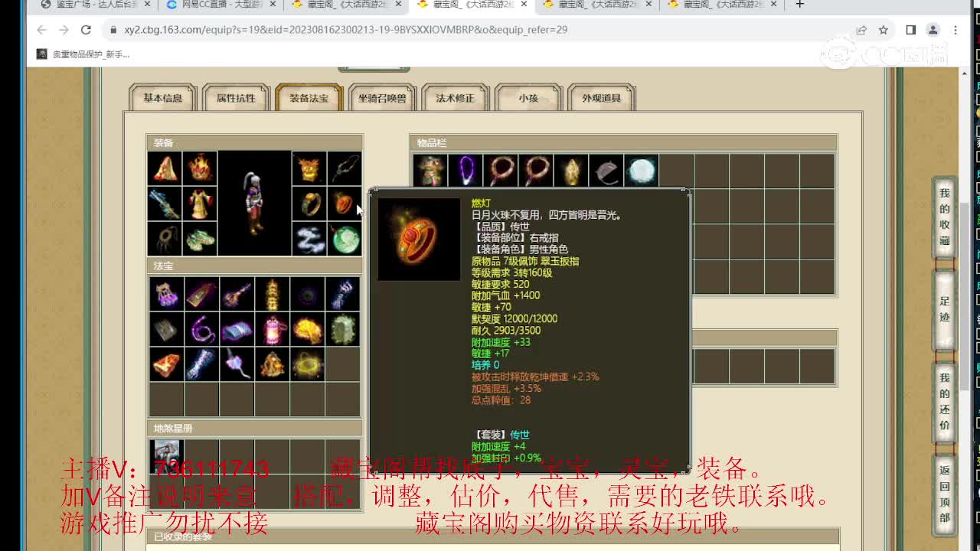Go back to previous page
The height and width of the screenshot is (551, 980).
(42, 30)
